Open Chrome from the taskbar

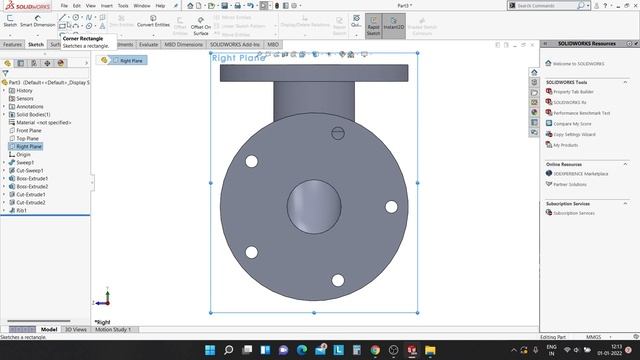[x=375, y=350]
